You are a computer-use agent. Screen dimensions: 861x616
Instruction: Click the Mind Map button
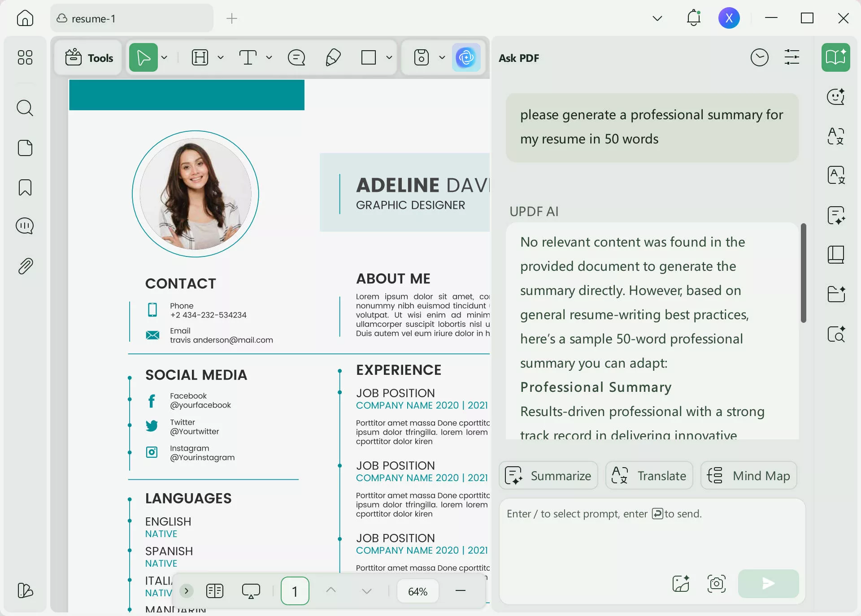(x=748, y=475)
